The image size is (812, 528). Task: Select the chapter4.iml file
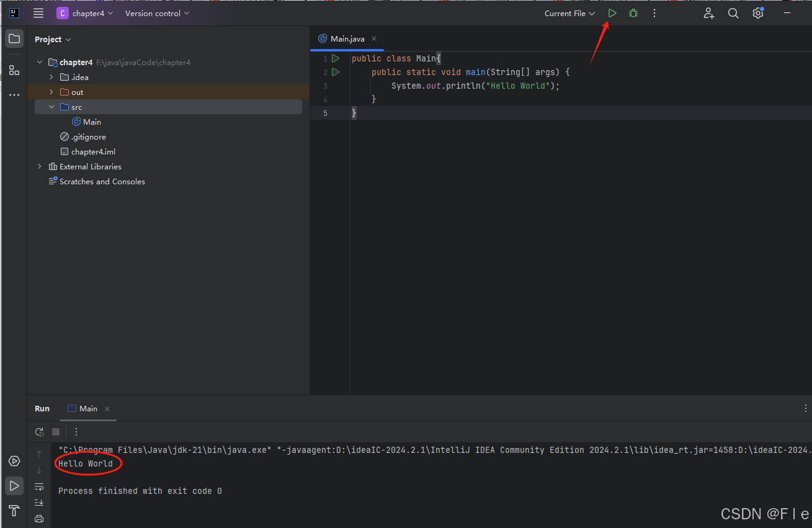coord(87,151)
